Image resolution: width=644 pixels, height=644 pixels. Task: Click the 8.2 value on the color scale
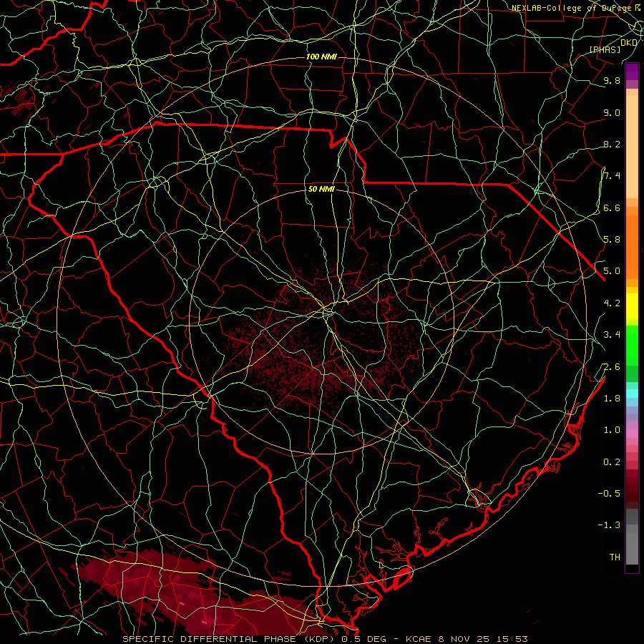click(x=612, y=144)
